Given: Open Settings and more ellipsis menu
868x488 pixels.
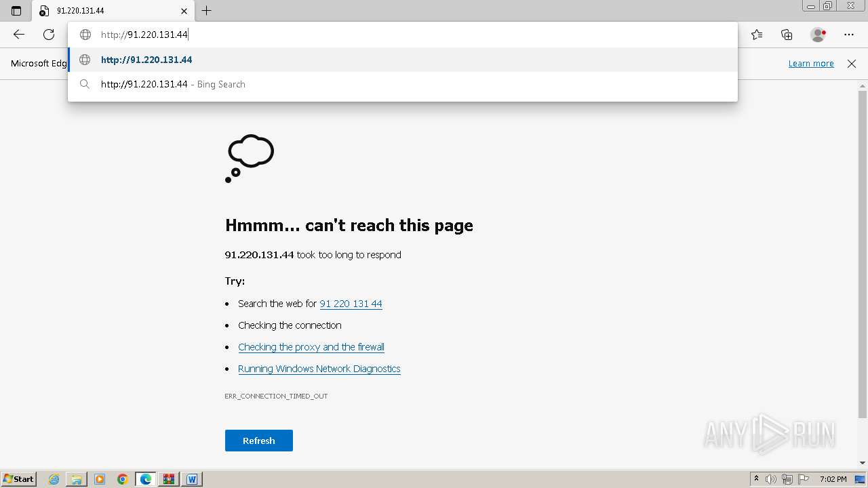Looking at the screenshot, I should click(849, 35).
